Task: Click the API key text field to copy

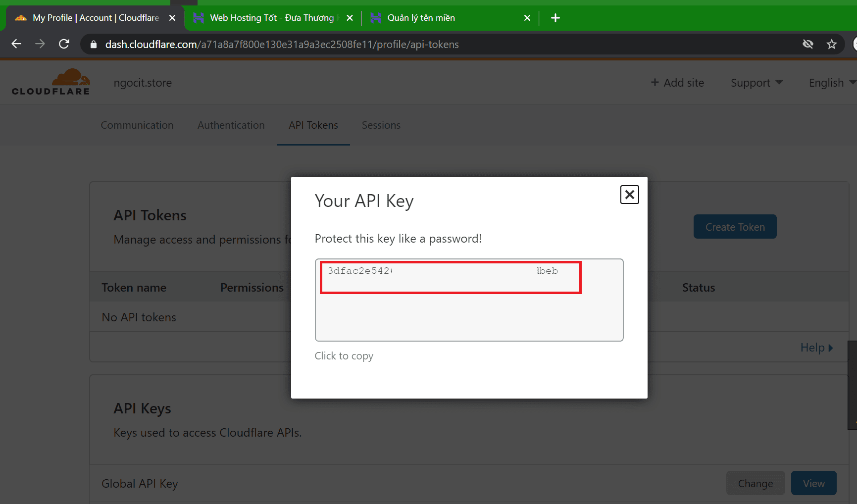Action: pos(468,300)
